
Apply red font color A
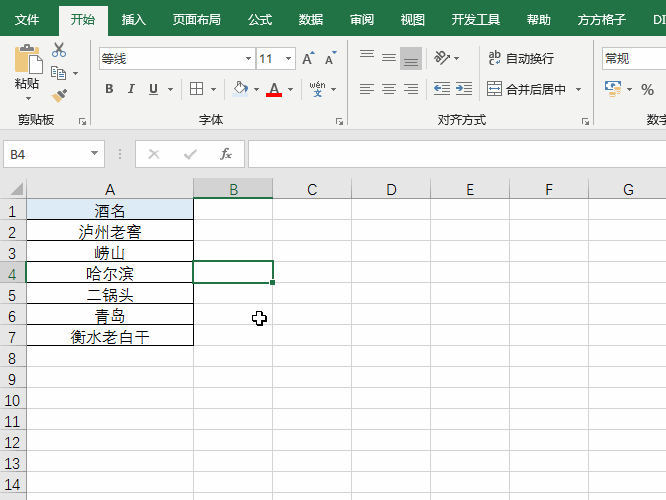point(274,89)
